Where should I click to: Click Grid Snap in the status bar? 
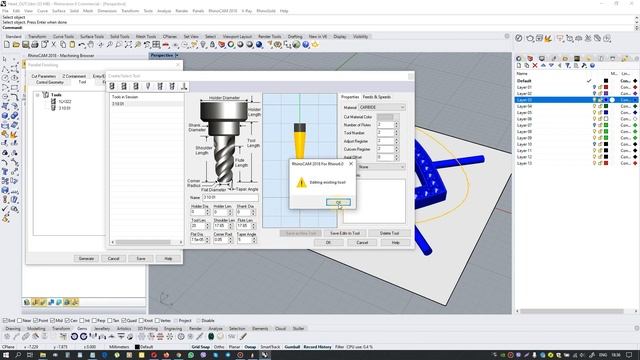[201, 347]
